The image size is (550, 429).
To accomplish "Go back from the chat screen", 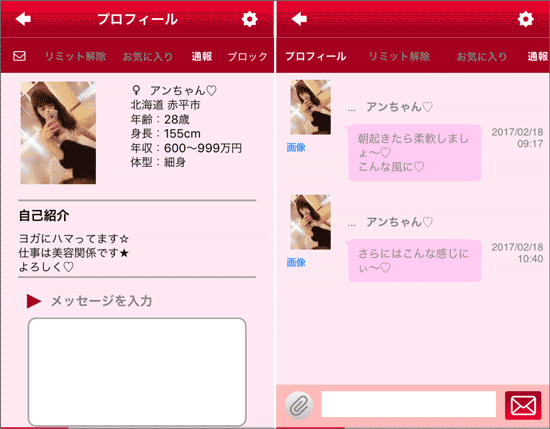I will 299,19.
